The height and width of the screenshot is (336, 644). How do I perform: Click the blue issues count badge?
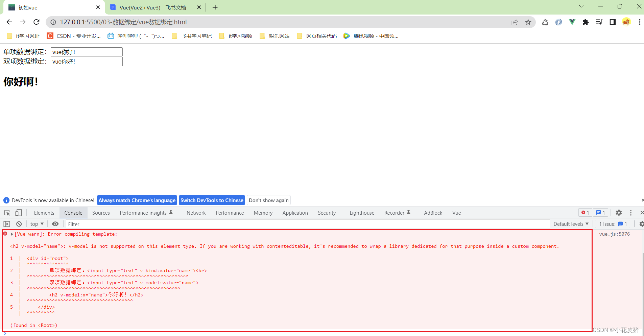(x=600, y=213)
